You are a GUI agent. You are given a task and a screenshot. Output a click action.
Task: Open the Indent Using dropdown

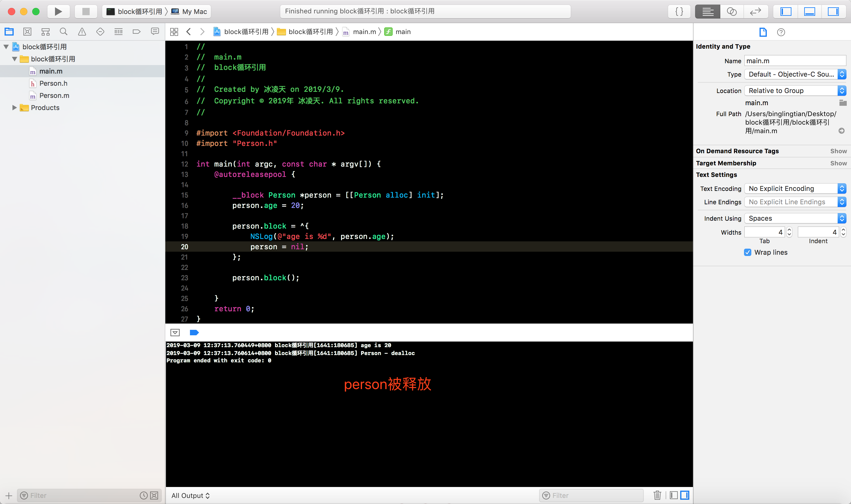795,218
